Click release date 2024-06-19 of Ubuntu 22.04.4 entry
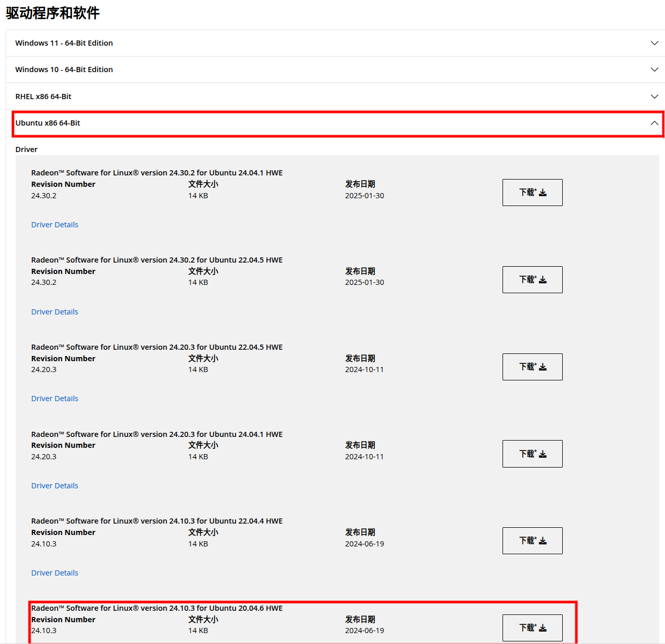This screenshot has width=665, height=644. (x=364, y=544)
